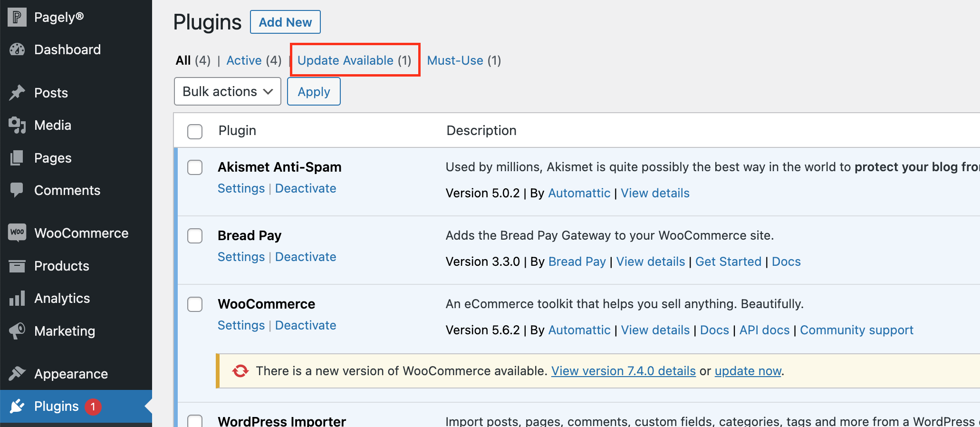This screenshot has height=427, width=980.
Task: Click View version 7.4.0 details link
Action: [623, 371]
